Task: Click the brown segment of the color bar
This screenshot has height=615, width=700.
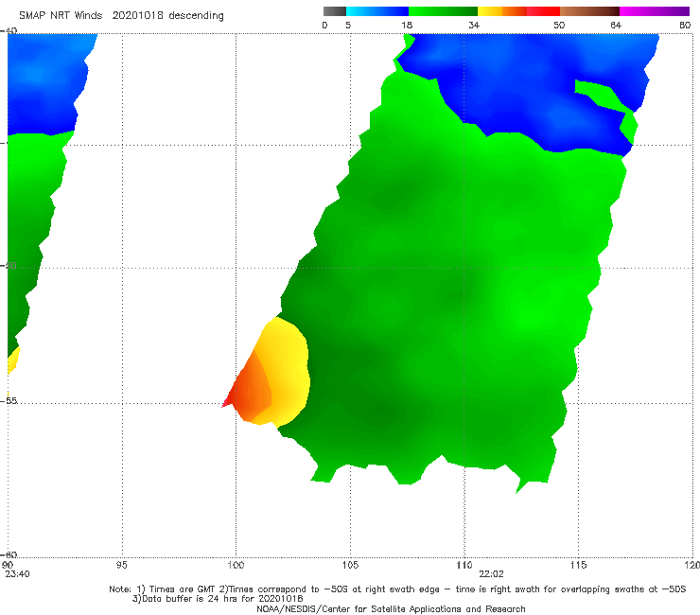Action: (x=589, y=11)
